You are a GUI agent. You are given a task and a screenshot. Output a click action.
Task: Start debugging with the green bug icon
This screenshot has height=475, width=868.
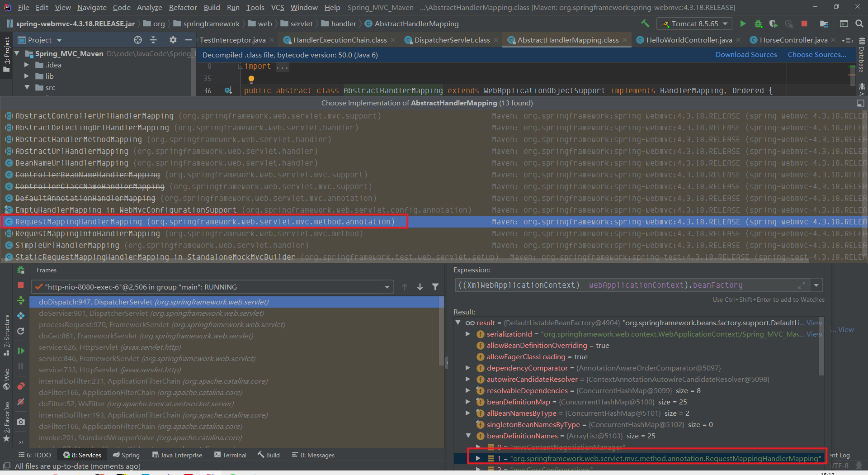click(x=758, y=24)
